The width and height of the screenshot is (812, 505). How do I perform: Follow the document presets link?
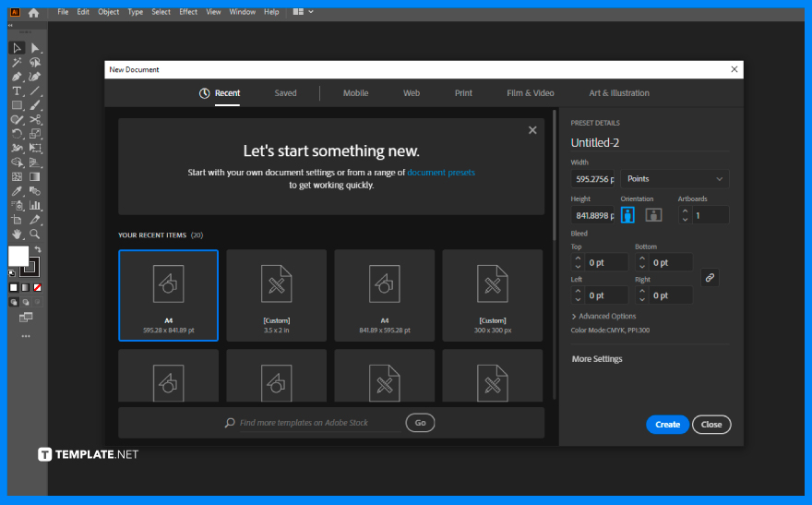click(441, 173)
